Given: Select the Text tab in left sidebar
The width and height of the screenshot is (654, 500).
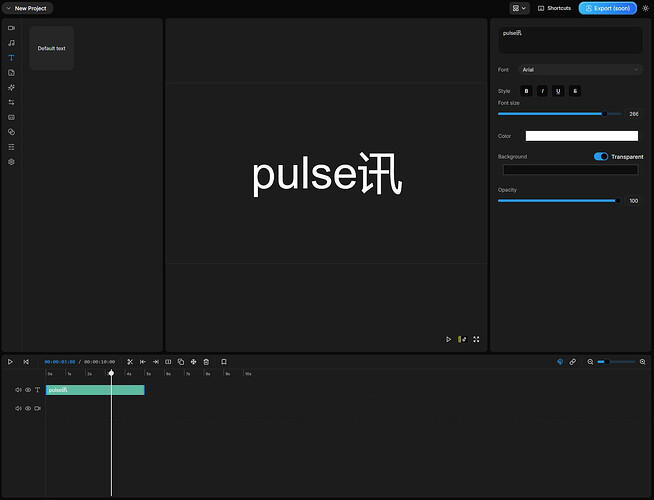Looking at the screenshot, I should [11, 58].
